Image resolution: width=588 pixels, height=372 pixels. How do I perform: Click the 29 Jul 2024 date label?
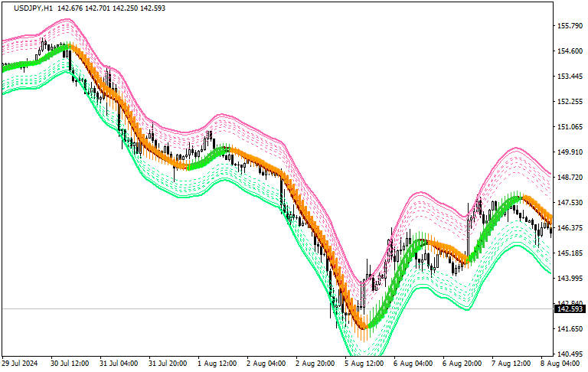[x=19, y=364]
